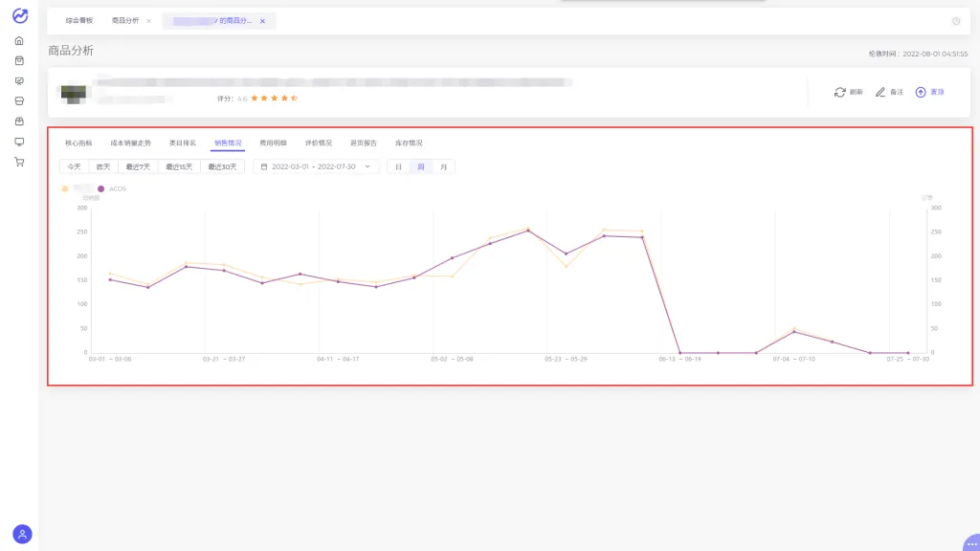
Task: Close the 商品分析 page tab
Action: [148, 21]
